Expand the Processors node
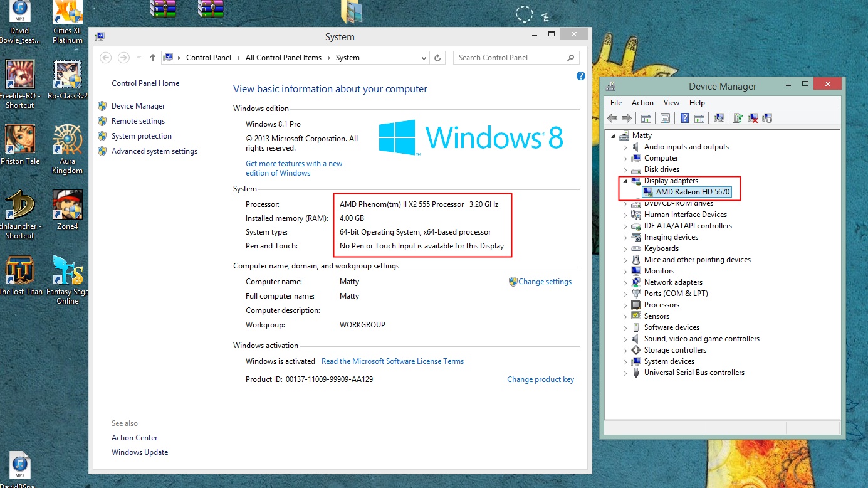 click(625, 305)
